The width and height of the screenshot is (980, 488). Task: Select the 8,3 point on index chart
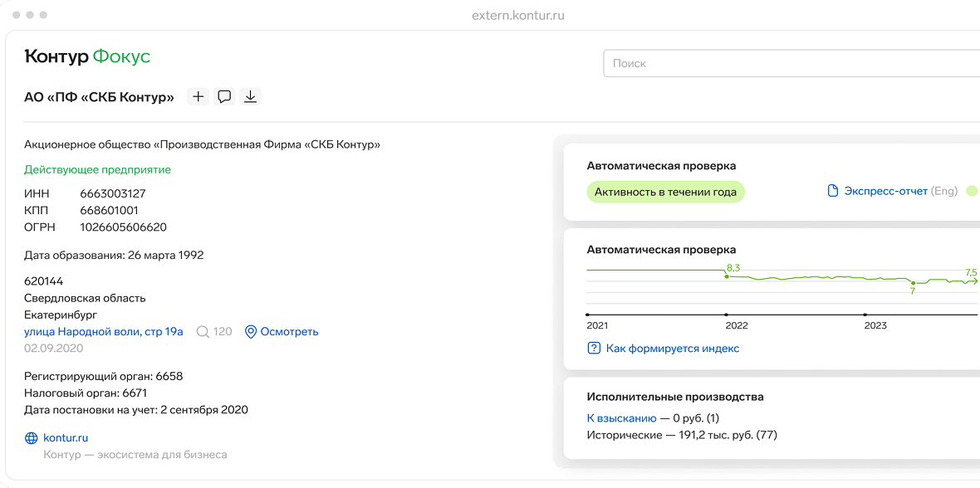[727, 276]
